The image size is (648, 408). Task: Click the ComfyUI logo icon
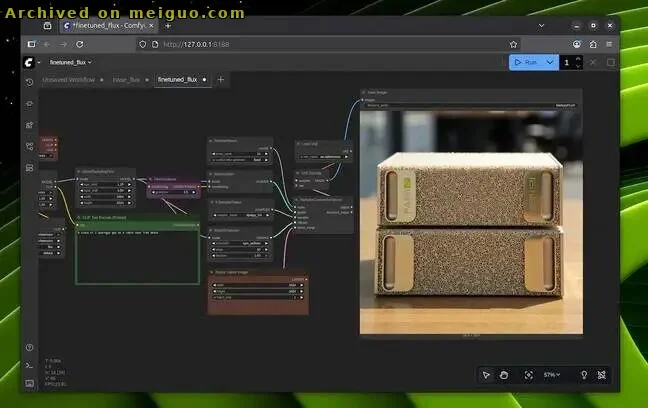pyautogui.click(x=30, y=62)
